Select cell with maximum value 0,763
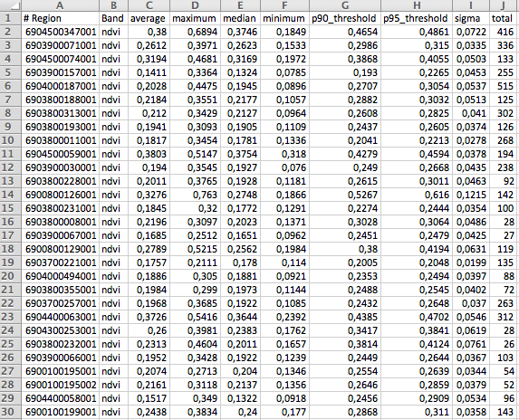Viewport: 519px width, 420px height. click(195, 195)
